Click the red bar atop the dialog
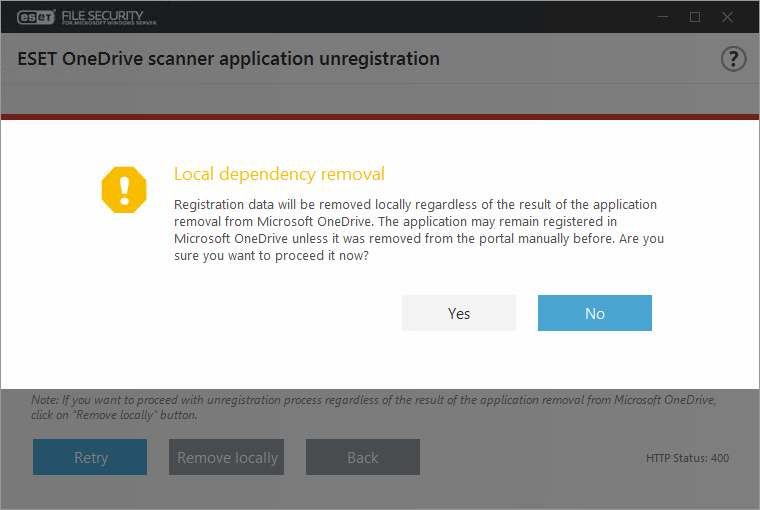The width and height of the screenshot is (760, 510). (x=380, y=118)
